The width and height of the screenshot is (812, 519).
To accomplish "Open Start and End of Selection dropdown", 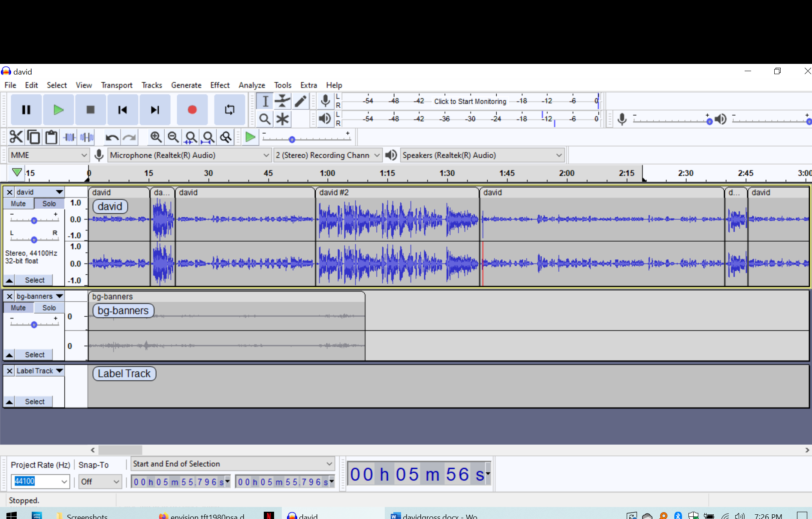I will [x=232, y=464].
